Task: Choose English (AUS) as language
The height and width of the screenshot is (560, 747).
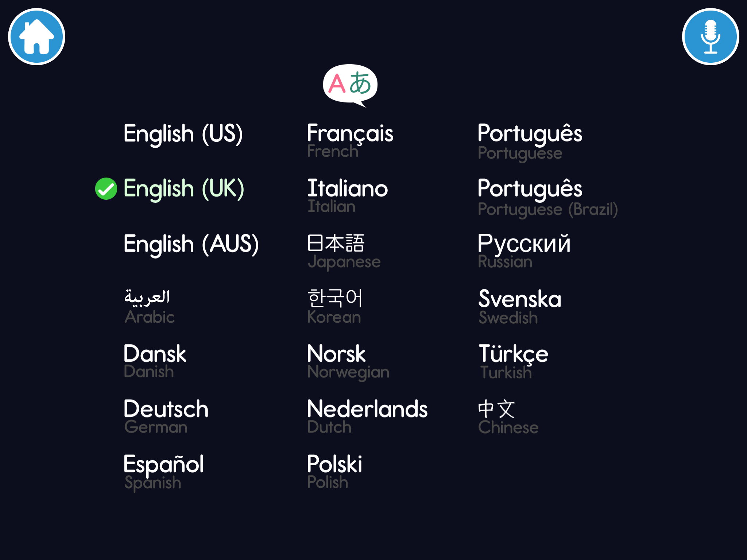Action: pos(191,244)
